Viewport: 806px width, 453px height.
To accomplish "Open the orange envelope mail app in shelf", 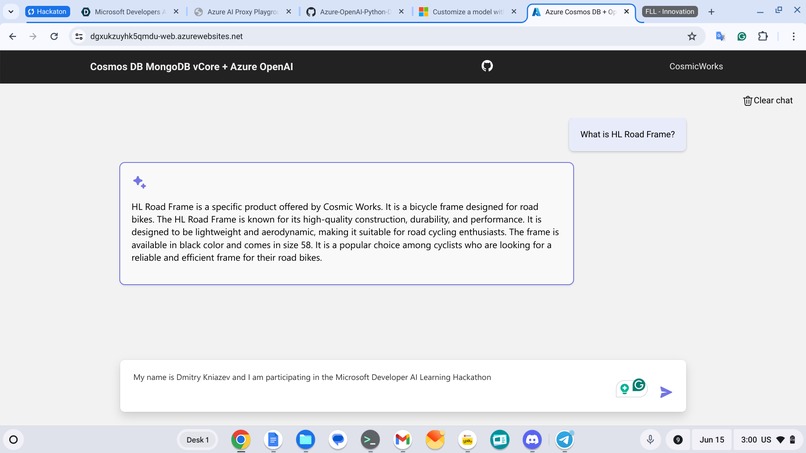I will (x=435, y=440).
